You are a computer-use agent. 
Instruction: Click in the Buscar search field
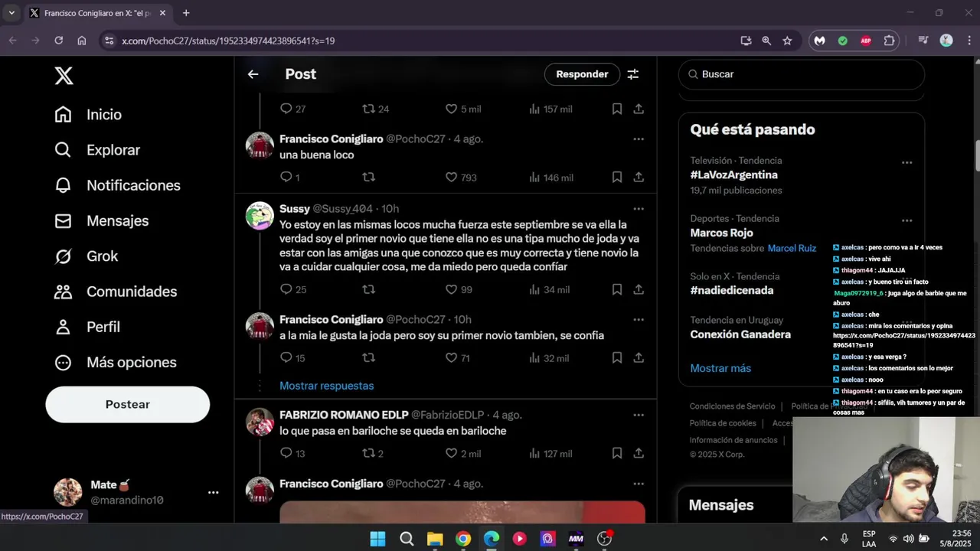(x=802, y=74)
